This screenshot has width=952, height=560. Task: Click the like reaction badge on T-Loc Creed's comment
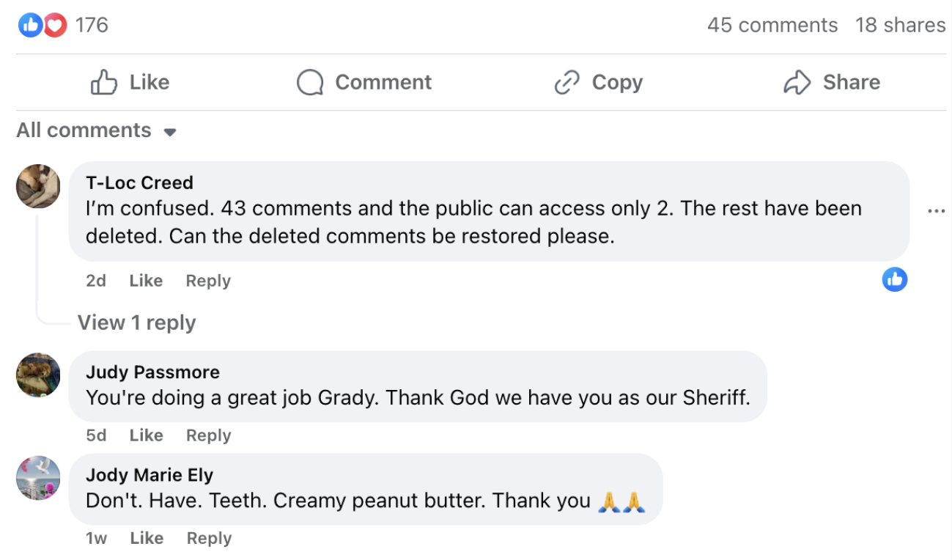click(895, 279)
